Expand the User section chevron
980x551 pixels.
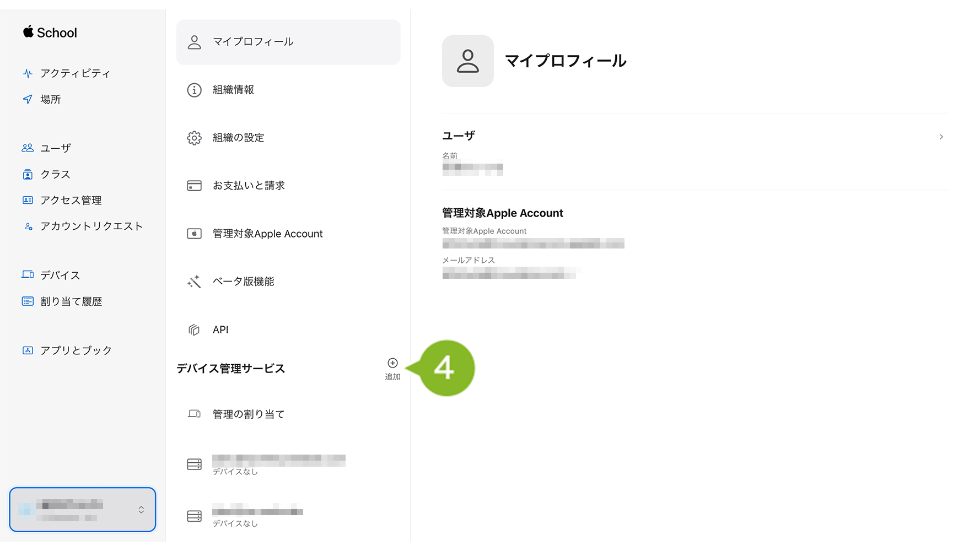pos(941,137)
